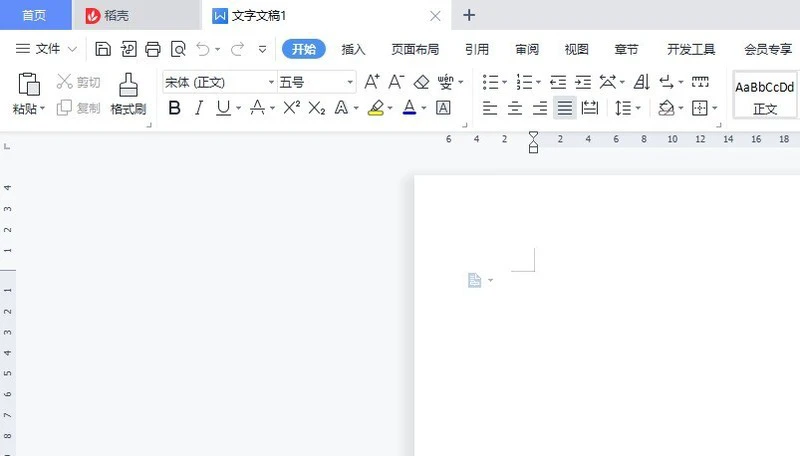Expand the borders dropdown arrow
The height and width of the screenshot is (456, 800).
[715, 108]
